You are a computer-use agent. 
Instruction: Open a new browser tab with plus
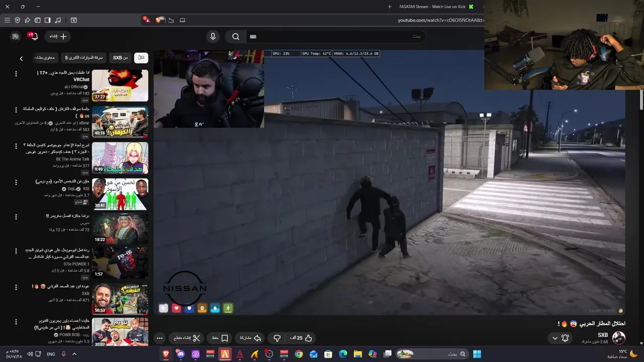coord(389,7)
